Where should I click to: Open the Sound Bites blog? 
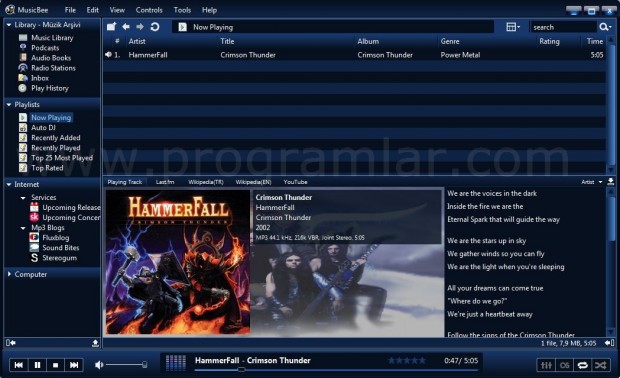60,248
